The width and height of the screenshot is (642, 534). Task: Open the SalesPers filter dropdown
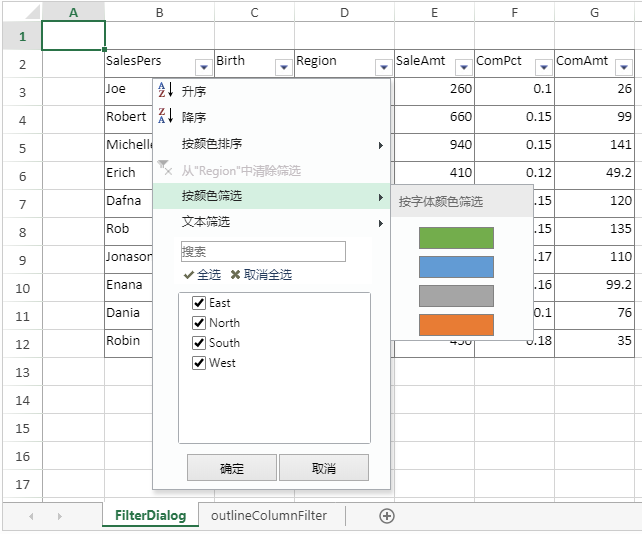tap(204, 67)
